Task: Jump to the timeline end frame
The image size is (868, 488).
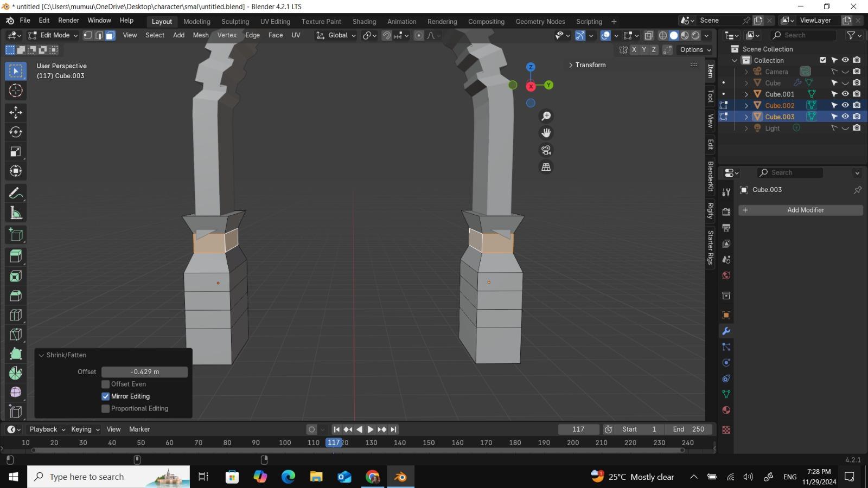Action: point(394,429)
